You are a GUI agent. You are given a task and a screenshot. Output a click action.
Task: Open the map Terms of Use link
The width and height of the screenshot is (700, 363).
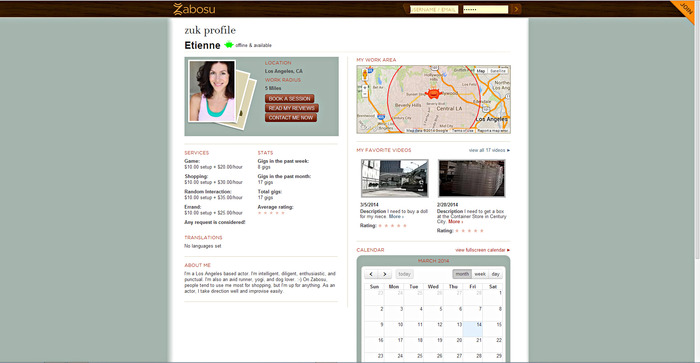pyautogui.click(x=463, y=131)
